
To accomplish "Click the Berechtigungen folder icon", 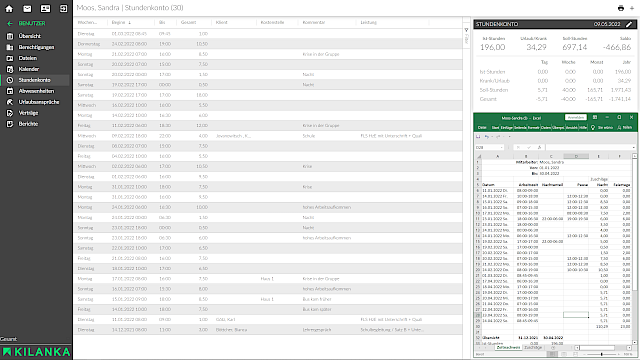I will point(10,47).
